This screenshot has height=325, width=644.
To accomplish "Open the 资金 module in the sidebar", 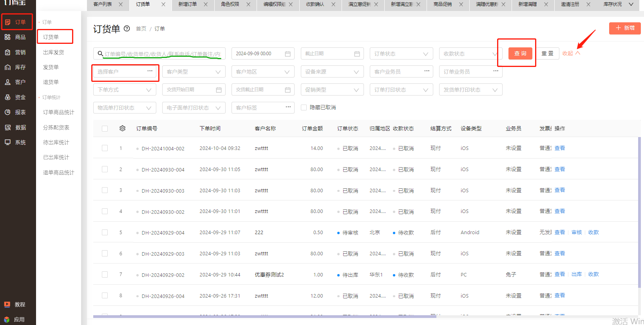I will [x=16, y=97].
